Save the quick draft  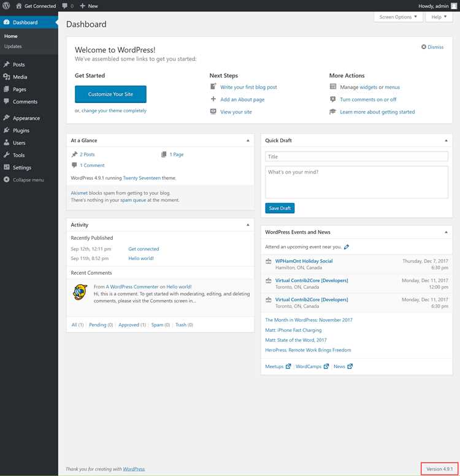coord(280,209)
